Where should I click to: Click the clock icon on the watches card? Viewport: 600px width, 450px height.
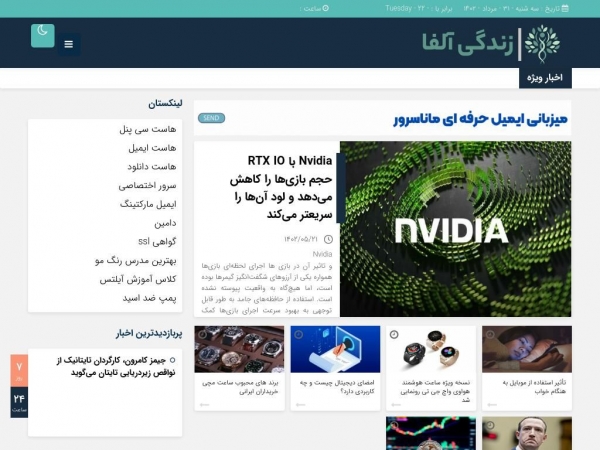[202, 334]
